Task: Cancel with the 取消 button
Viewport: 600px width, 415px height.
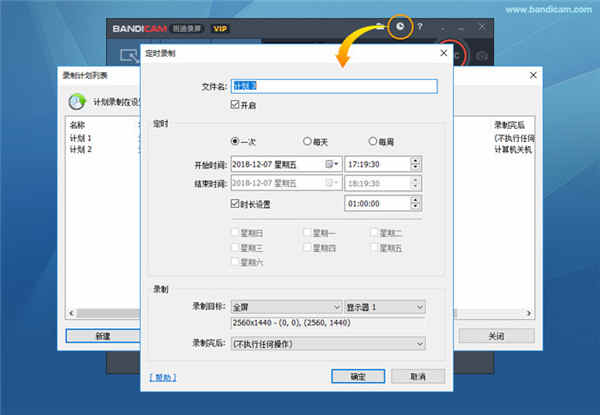Action: click(418, 376)
